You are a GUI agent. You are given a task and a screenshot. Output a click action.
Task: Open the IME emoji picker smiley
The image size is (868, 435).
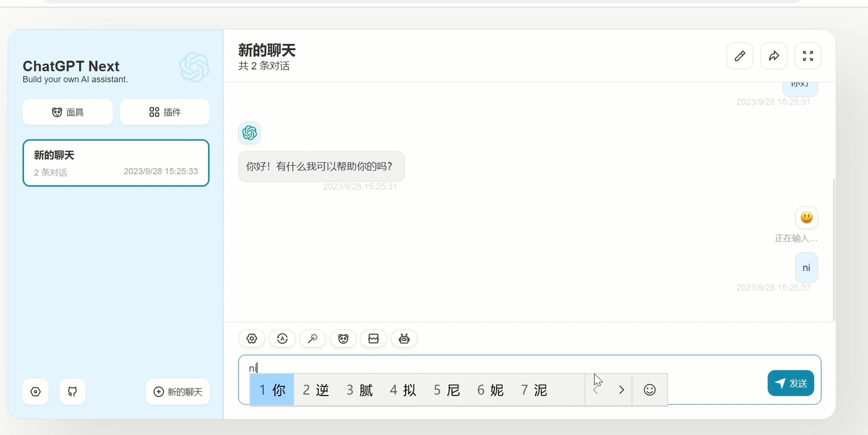tap(649, 390)
